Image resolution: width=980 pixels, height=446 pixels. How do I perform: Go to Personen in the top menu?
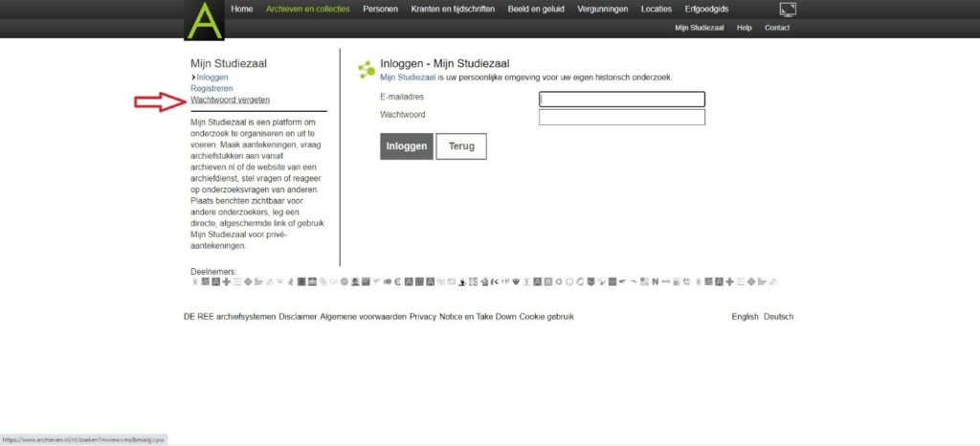(x=380, y=10)
